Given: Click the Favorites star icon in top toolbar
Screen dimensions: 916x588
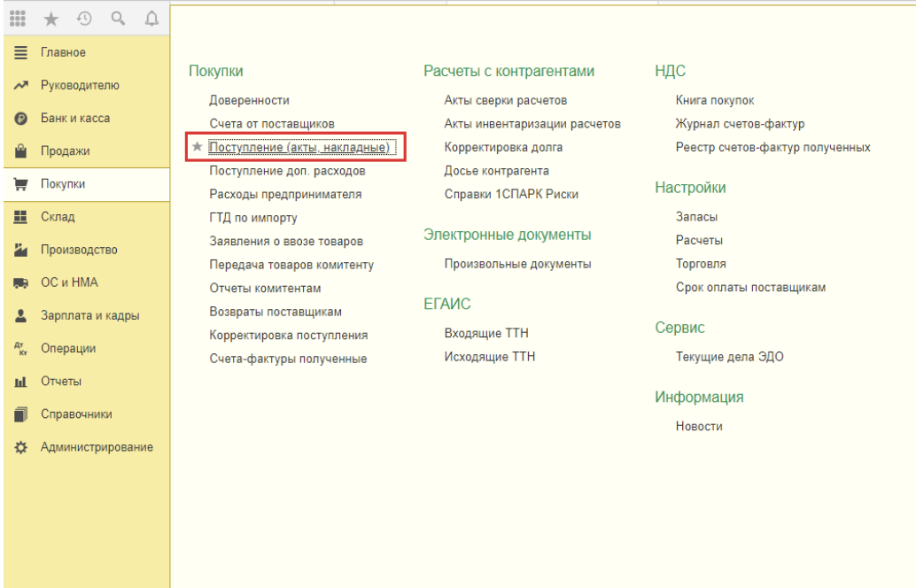Looking at the screenshot, I should 51,18.
